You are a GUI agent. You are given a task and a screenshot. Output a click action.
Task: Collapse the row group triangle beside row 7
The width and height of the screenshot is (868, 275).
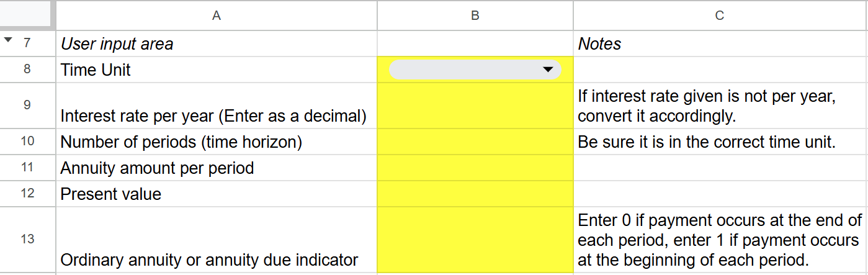(7, 41)
